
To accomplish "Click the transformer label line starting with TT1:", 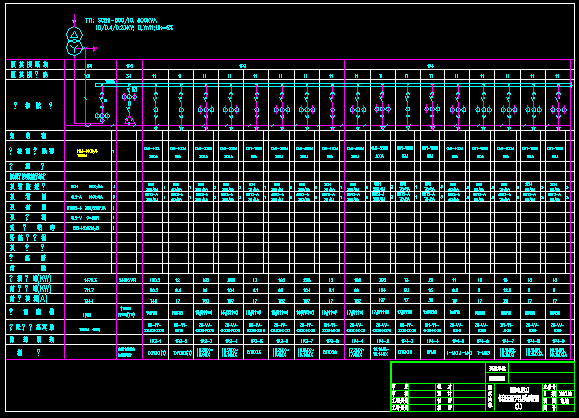I will click(x=121, y=21).
